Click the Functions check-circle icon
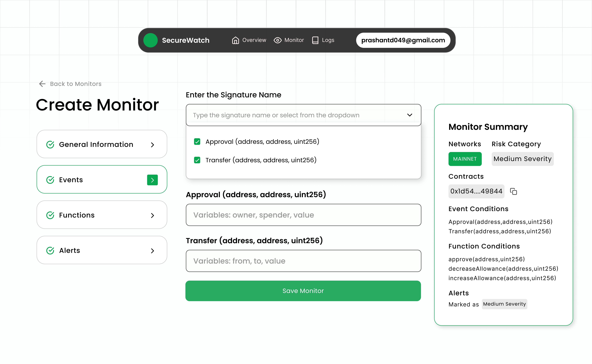This screenshot has width=592, height=364. [50, 215]
